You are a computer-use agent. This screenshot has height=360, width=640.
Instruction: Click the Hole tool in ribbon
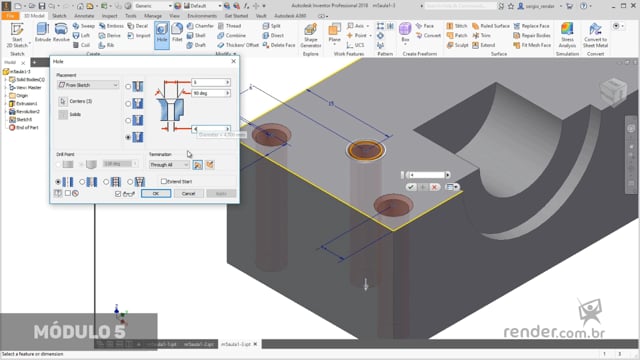click(162, 36)
